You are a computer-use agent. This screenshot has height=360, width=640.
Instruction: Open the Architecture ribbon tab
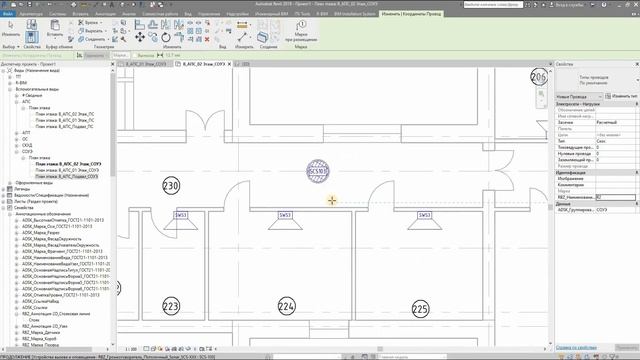pos(31,13)
